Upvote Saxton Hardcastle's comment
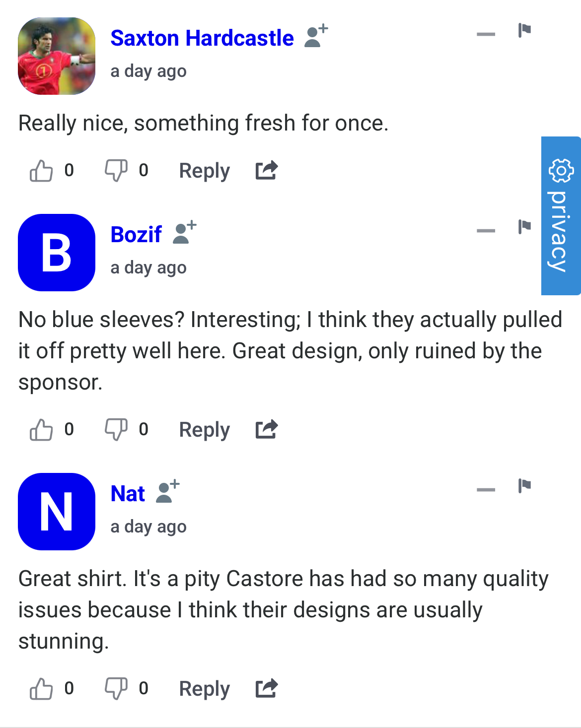Viewport: 581px width, 728px height. [x=41, y=171]
